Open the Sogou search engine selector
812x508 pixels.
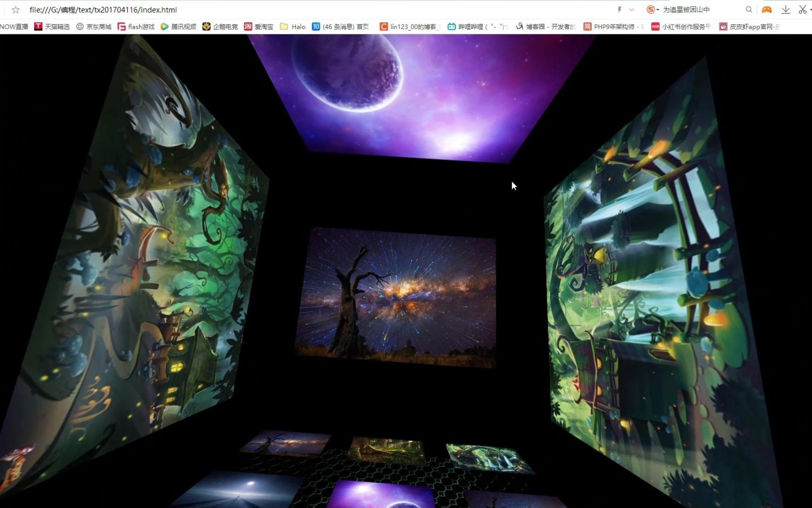coord(653,9)
